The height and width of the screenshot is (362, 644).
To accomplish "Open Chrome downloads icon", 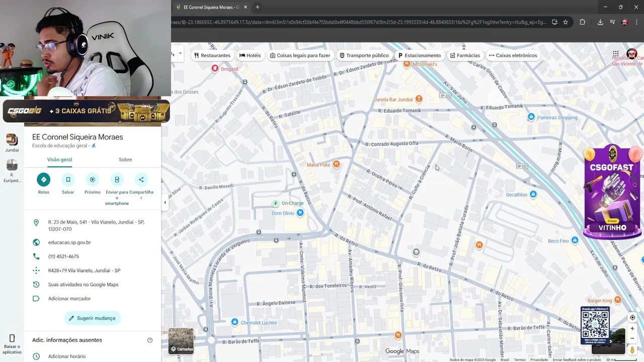I will click(x=600, y=22).
